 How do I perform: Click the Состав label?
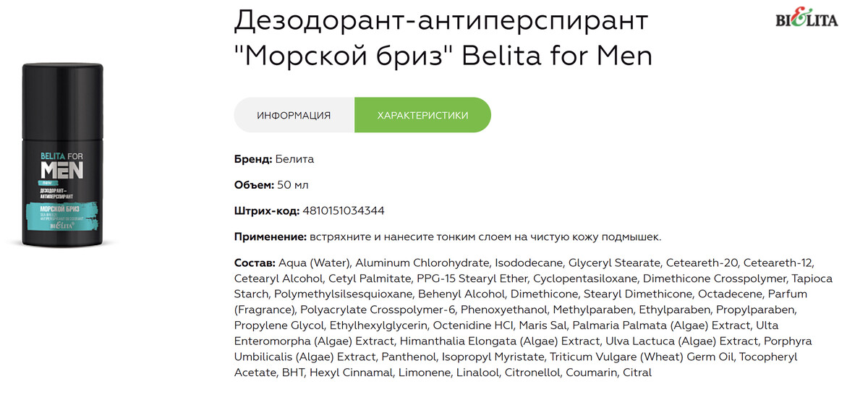click(x=255, y=263)
